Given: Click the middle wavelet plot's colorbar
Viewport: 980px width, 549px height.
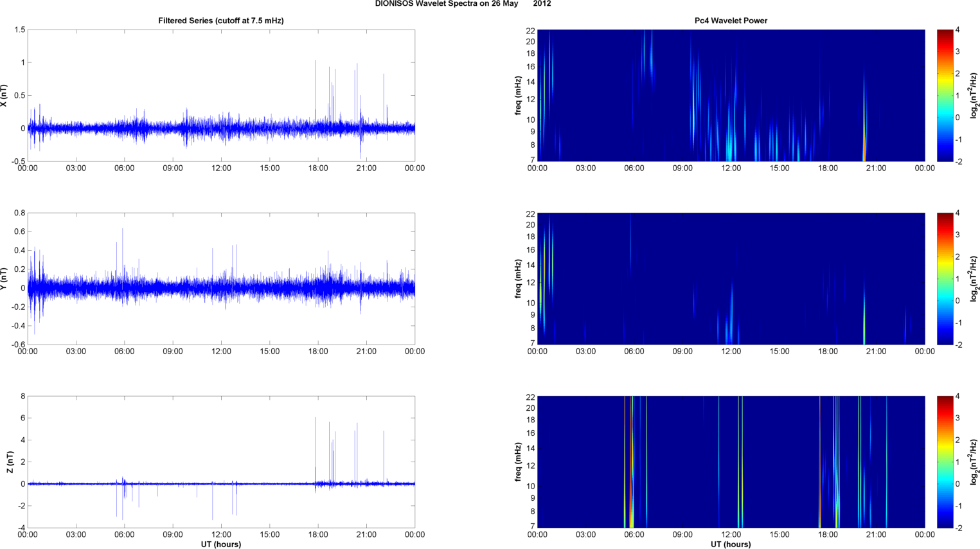Looking at the screenshot, I should pos(945,278).
